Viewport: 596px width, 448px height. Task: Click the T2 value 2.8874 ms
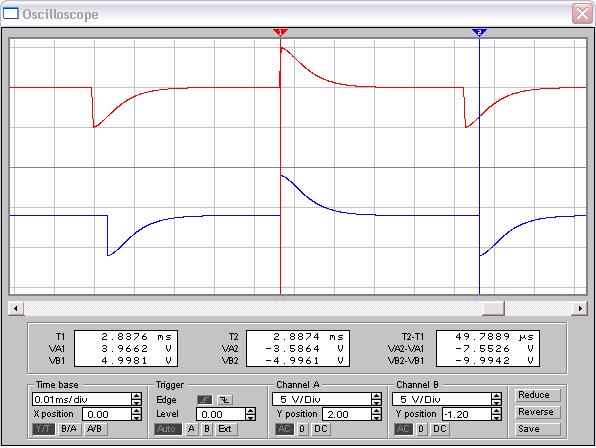(x=308, y=337)
